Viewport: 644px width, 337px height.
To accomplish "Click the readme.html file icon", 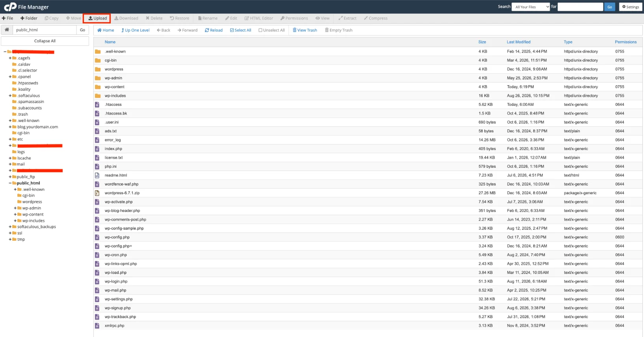I will pyautogui.click(x=97, y=175).
